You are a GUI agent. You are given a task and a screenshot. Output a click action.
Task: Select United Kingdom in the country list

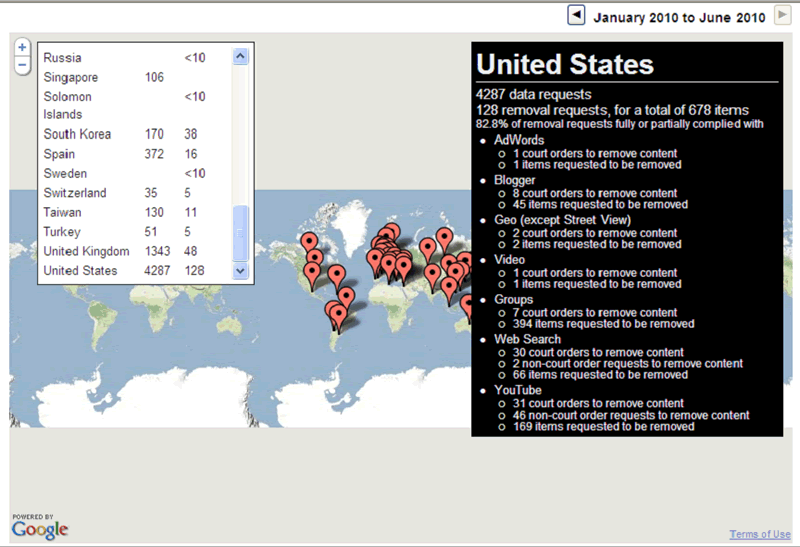86,252
